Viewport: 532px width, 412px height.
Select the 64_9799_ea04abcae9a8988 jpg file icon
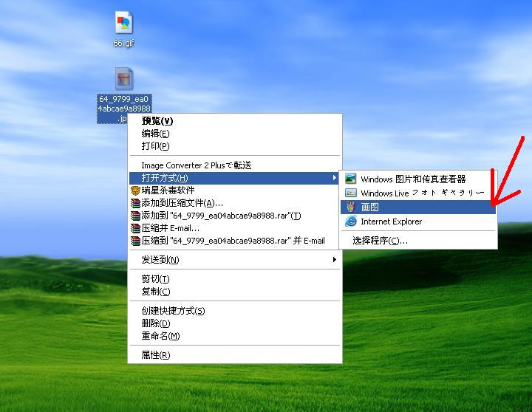point(124,79)
